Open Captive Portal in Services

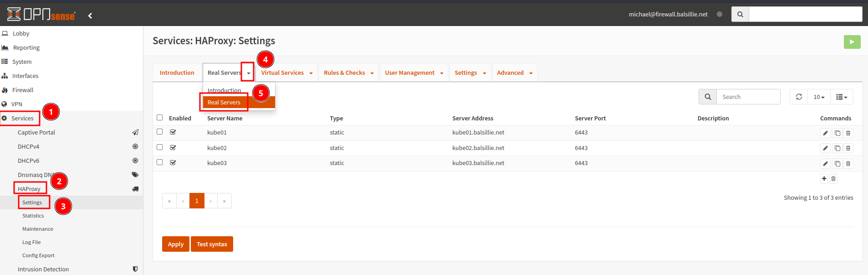36,132
